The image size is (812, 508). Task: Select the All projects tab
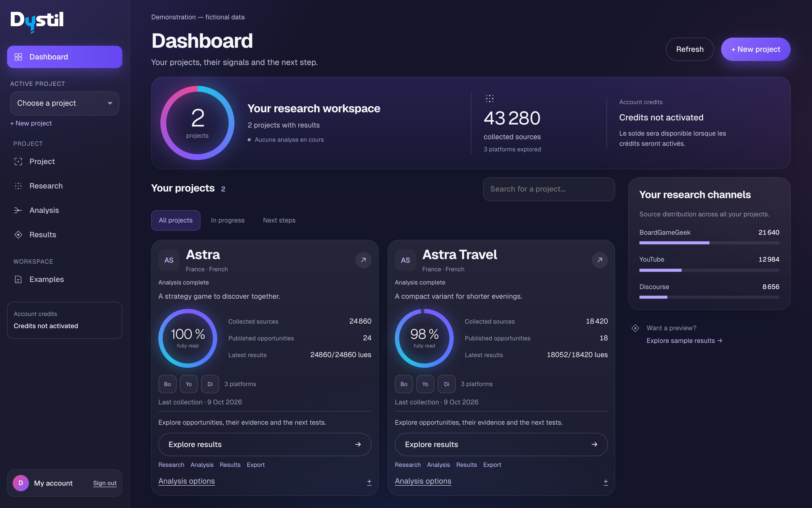pos(176,220)
